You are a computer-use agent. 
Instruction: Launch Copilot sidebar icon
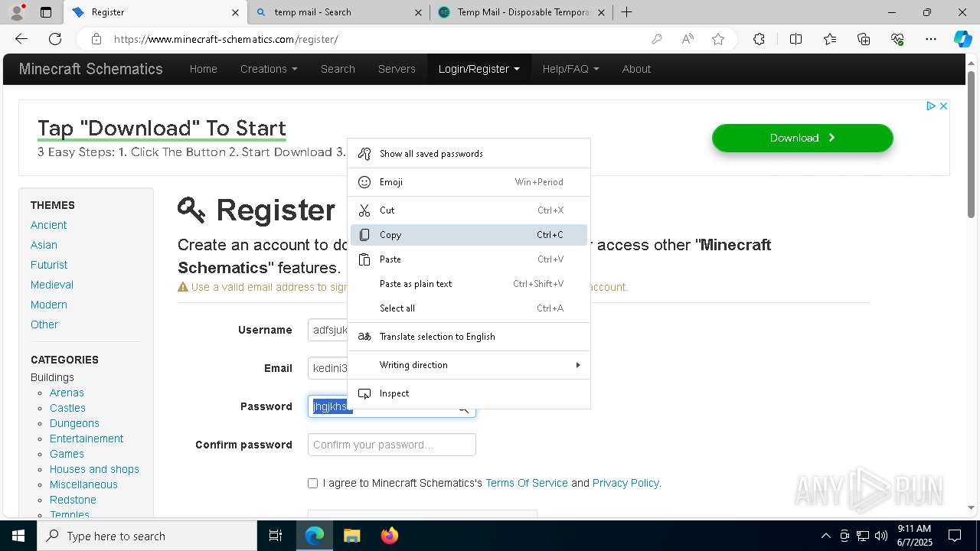[x=962, y=39]
